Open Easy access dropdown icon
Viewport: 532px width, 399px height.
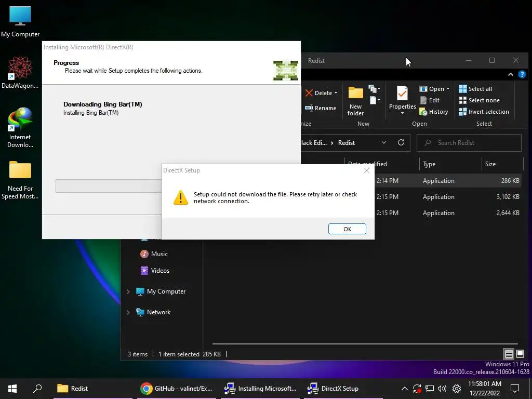click(374, 100)
